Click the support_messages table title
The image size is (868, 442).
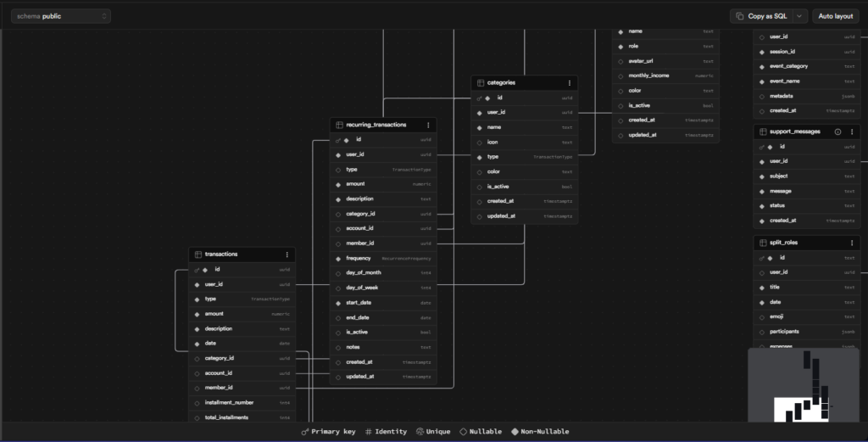(794, 131)
